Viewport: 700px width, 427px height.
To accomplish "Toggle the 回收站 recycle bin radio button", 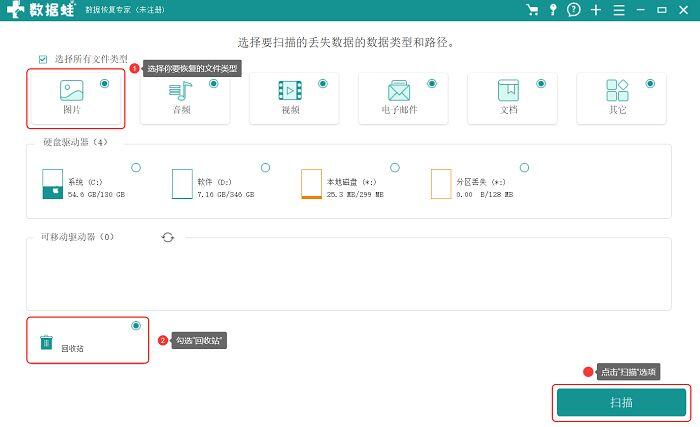I will pyautogui.click(x=136, y=326).
